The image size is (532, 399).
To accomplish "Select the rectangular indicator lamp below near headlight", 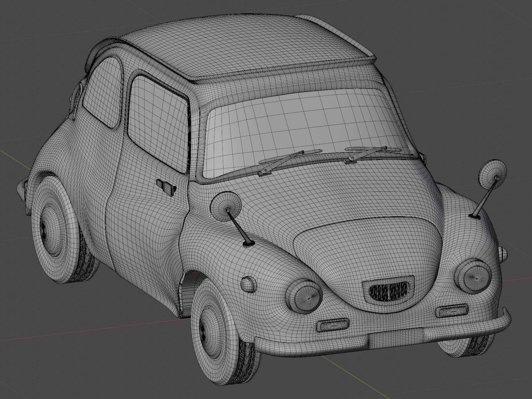I will tap(332, 325).
